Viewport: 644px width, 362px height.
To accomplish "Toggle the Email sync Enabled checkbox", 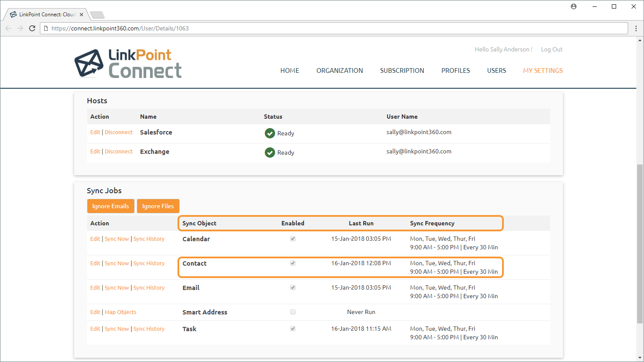I will [293, 287].
